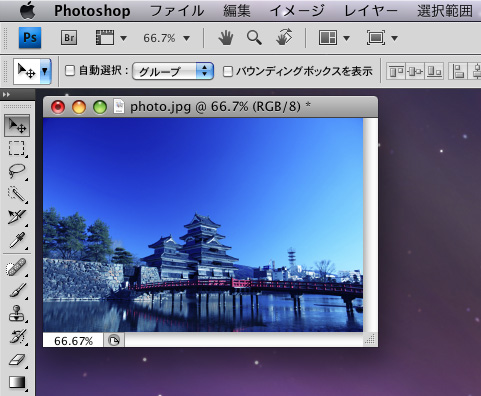Select the Brush tool
This screenshot has width=481, height=396.
17,290
